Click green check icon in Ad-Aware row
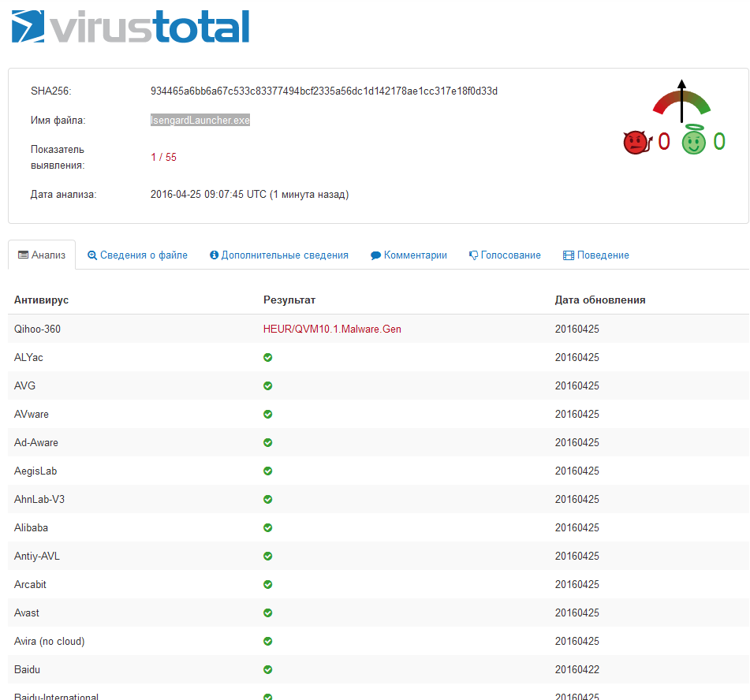Image resolution: width=750 pixels, height=700 pixels. tap(268, 442)
